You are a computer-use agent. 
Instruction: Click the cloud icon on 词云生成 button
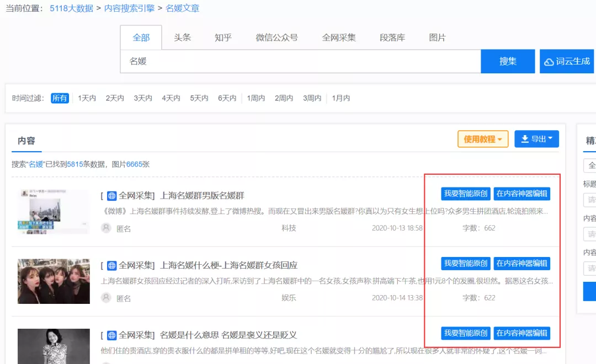coord(549,62)
